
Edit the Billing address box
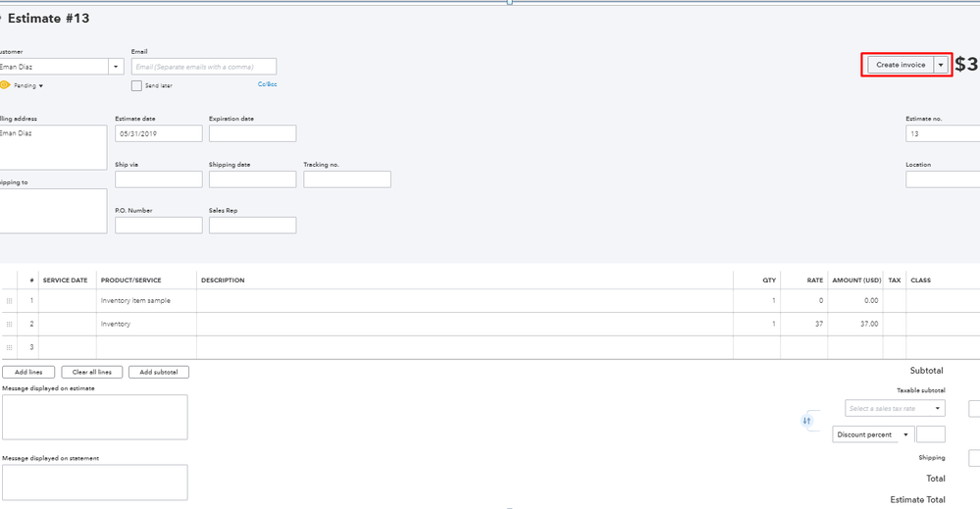[53, 147]
